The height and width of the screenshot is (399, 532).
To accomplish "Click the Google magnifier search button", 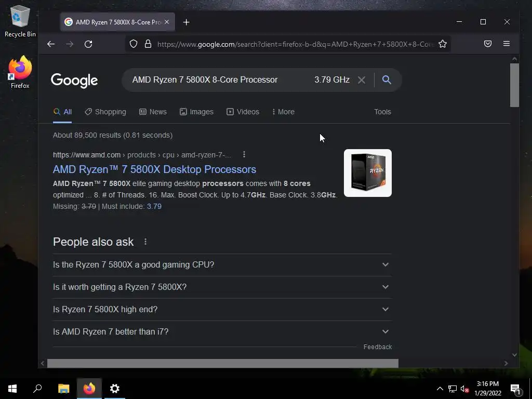I will (x=387, y=79).
